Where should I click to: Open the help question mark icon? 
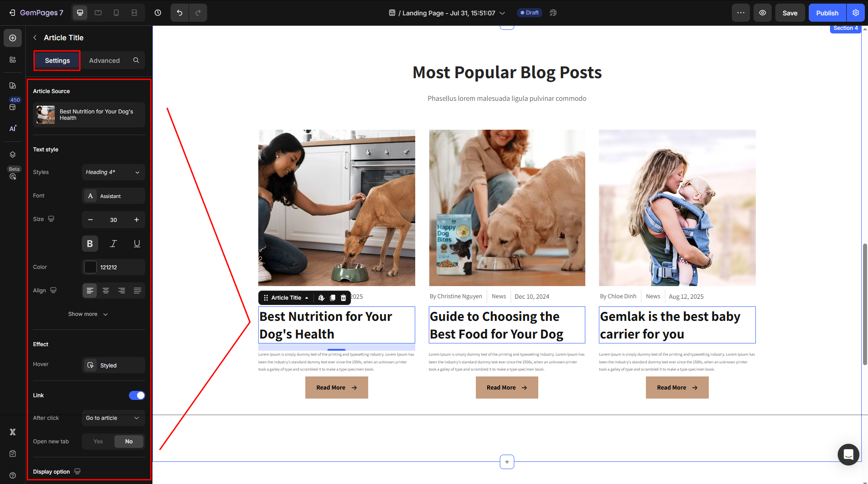tap(13, 475)
